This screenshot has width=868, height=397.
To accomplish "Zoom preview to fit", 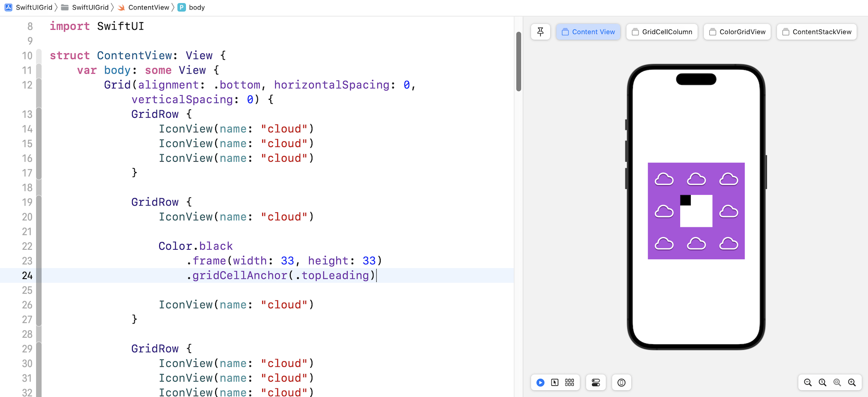I will (837, 383).
